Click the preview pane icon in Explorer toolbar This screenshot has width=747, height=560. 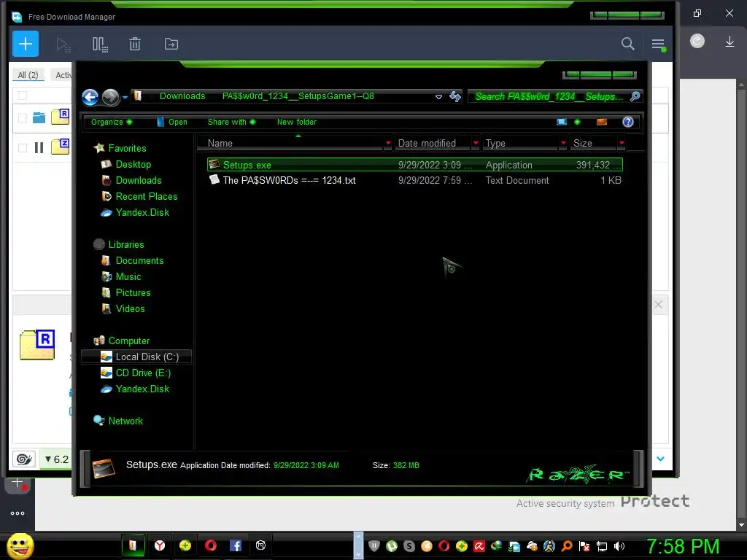(x=602, y=122)
